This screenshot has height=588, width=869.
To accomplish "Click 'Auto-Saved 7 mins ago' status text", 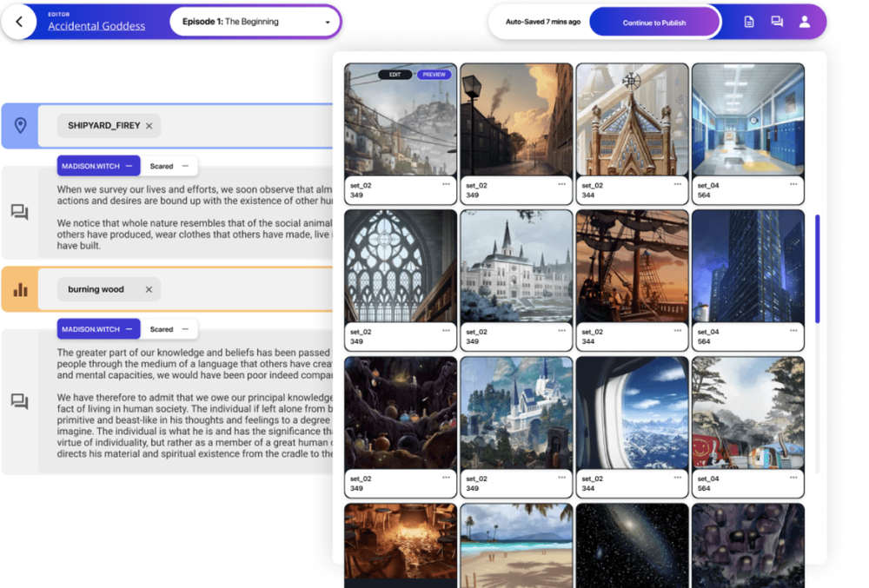I will 543,22.
